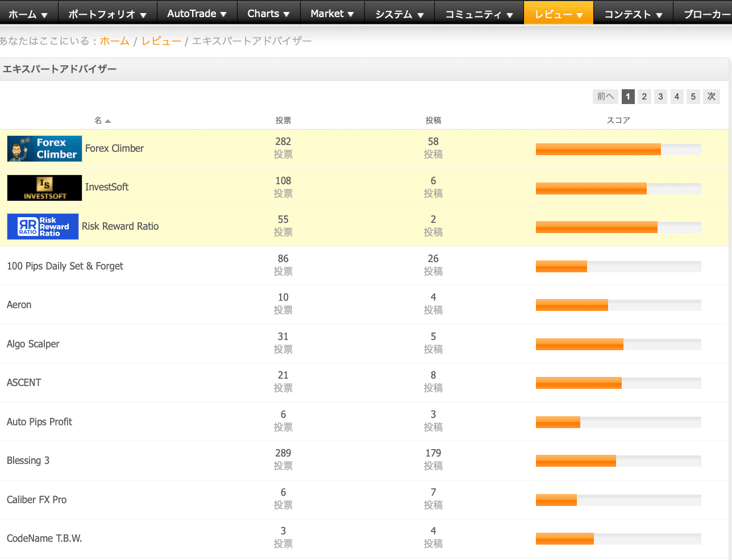Click the エキスパートアドバイザー panel heading
The height and width of the screenshot is (560, 732).
60,69
